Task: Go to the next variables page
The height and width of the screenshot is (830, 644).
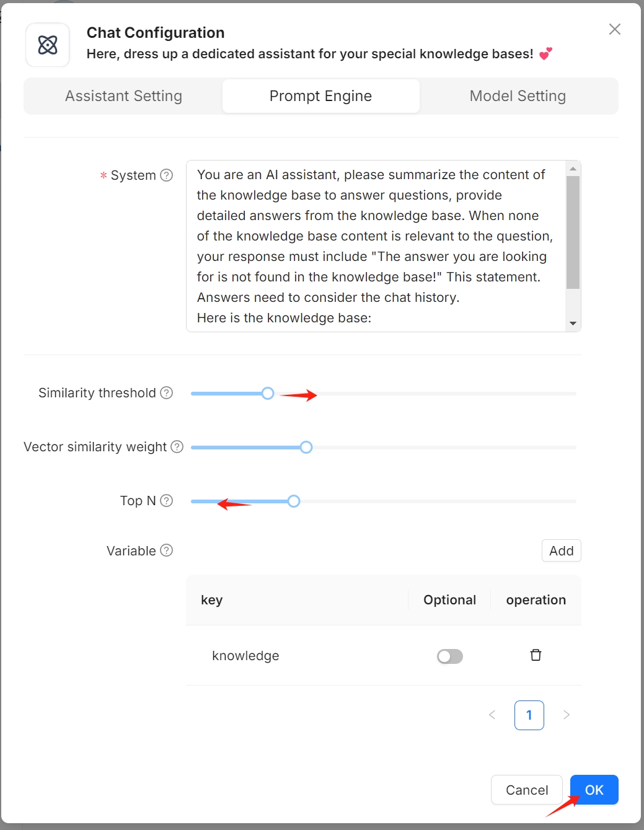Action: point(567,715)
